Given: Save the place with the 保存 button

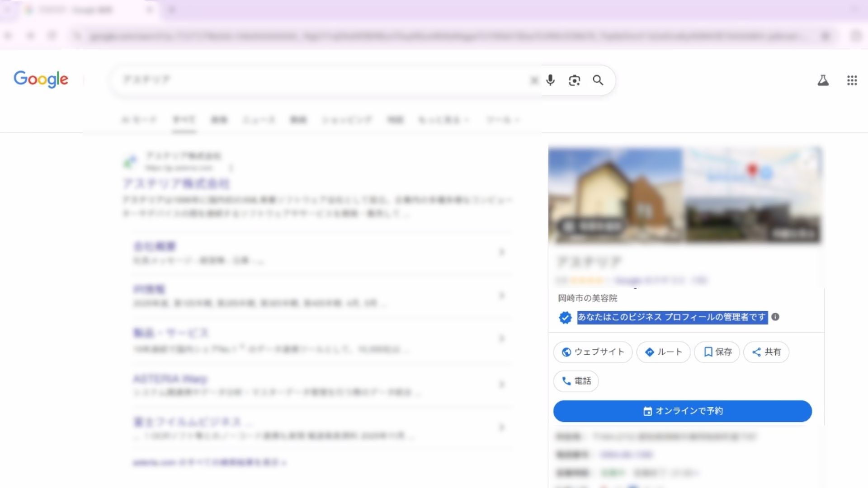Looking at the screenshot, I should (x=717, y=352).
